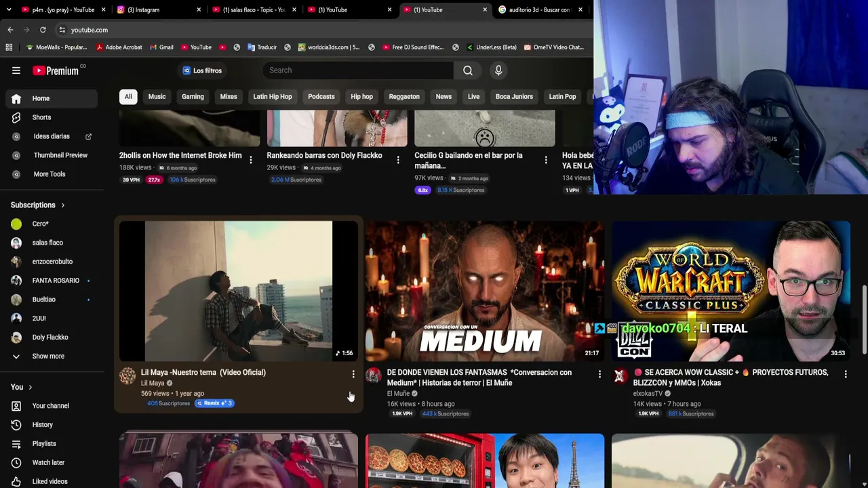Open Your channel in the sidebar
The width and height of the screenshot is (868, 488).
point(52,406)
